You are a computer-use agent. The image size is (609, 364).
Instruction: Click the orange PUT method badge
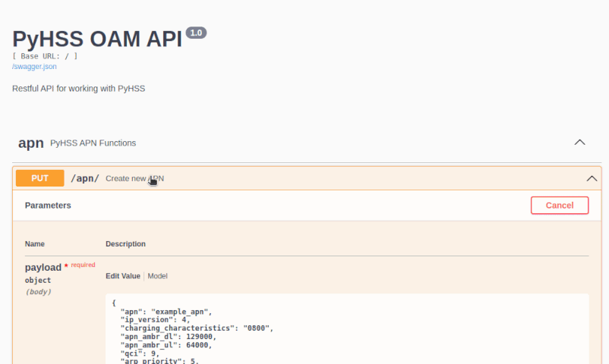(40, 178)
